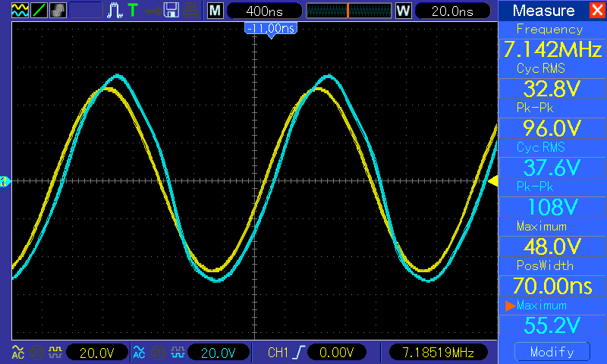This screenshot has height=364, width=607.
Task: Click the floppy disk save icon
Action: (x=172, y=11)
